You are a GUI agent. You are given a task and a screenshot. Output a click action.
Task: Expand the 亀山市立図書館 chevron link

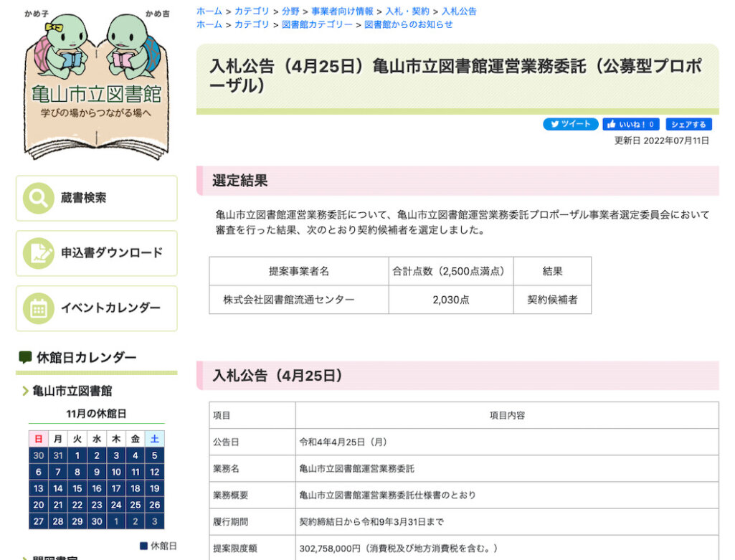click(x=26, y=391)
